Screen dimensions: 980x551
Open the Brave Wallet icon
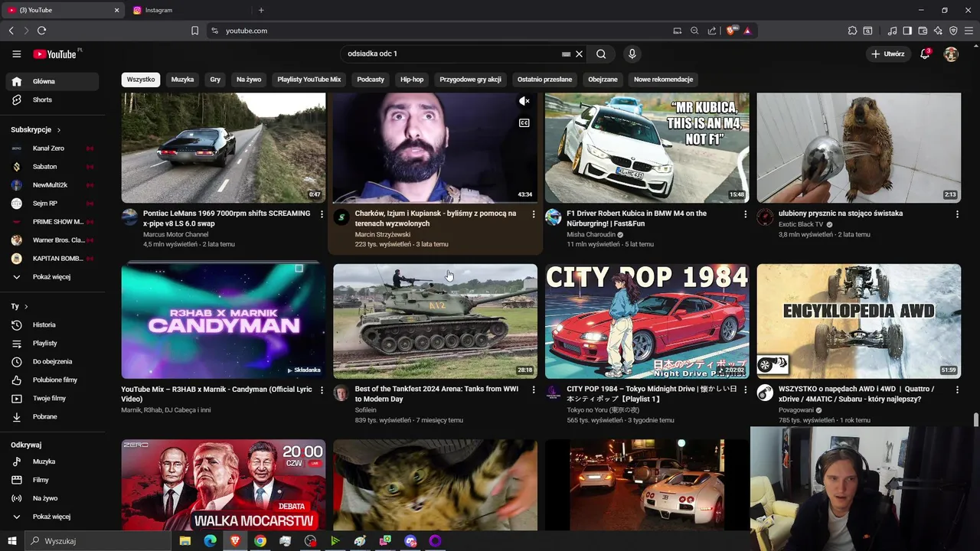pos(923,31)
